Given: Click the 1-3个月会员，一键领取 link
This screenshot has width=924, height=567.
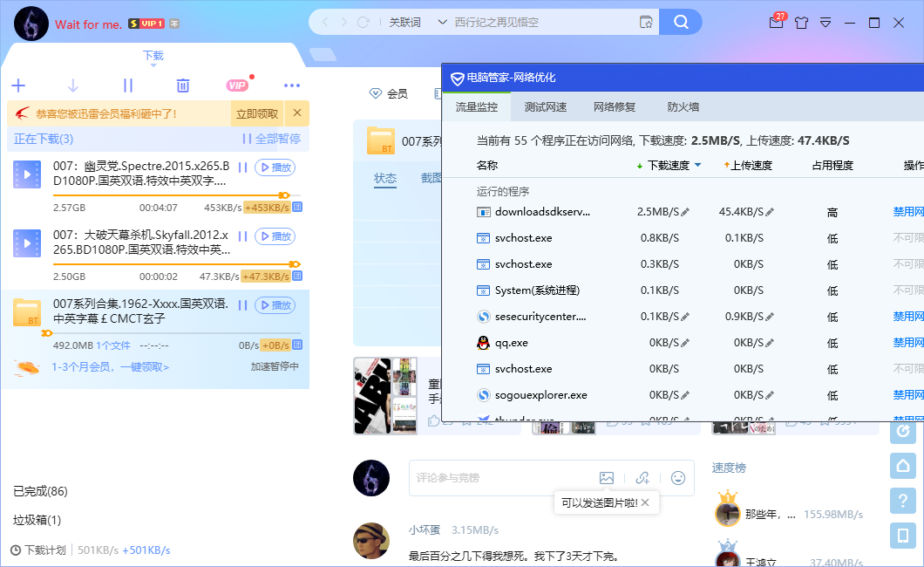Looking at the screenshot, I should (110, 367).
